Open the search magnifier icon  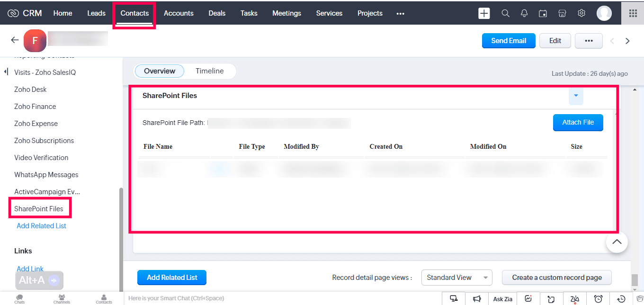[x=505, y=13]
